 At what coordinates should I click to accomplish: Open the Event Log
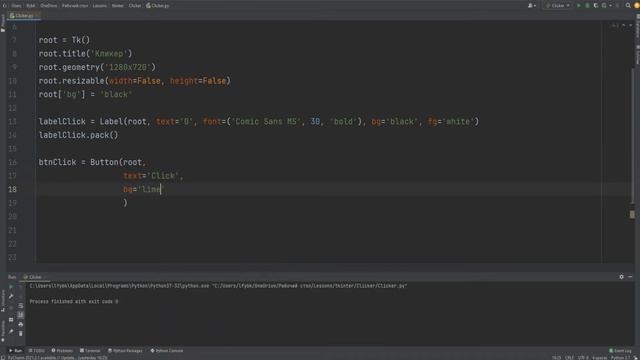tap(620, 351)
